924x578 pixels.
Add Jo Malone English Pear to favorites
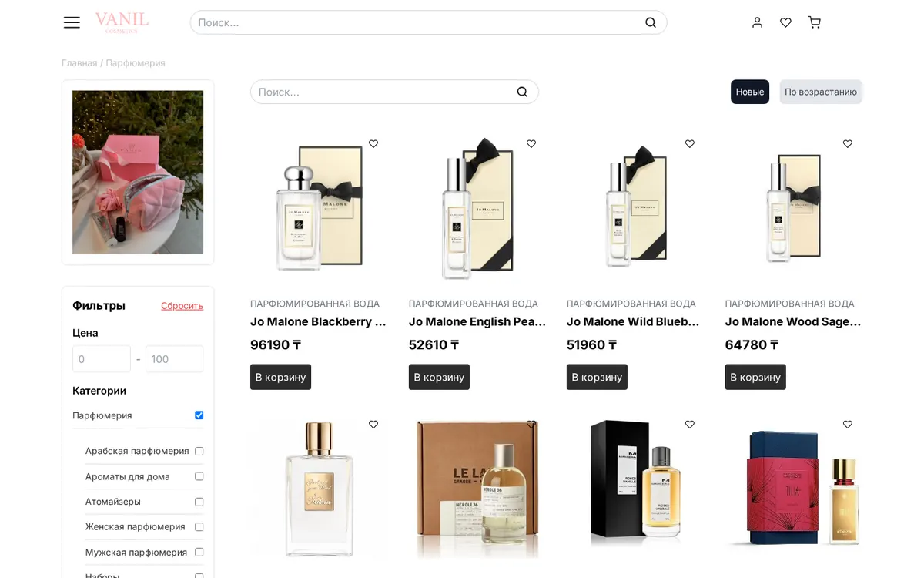pyautogui.click(x=531, y=143)
